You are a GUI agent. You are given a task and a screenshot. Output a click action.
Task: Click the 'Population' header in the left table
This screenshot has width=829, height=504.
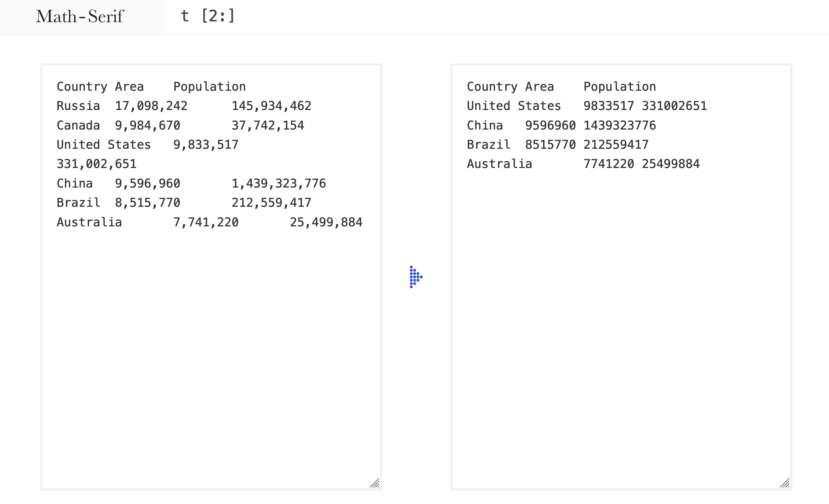pos(209,87)
